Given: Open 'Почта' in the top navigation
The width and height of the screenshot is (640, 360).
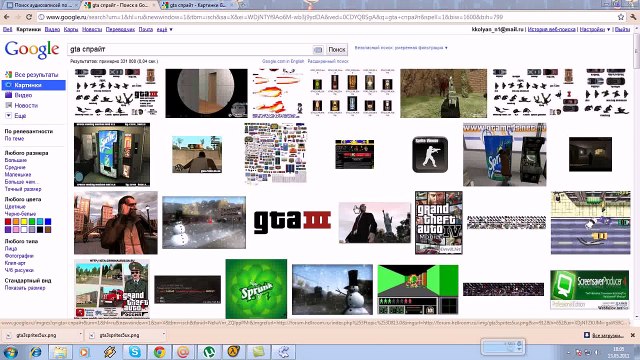Looking at the screenshot, I should 145,29.
